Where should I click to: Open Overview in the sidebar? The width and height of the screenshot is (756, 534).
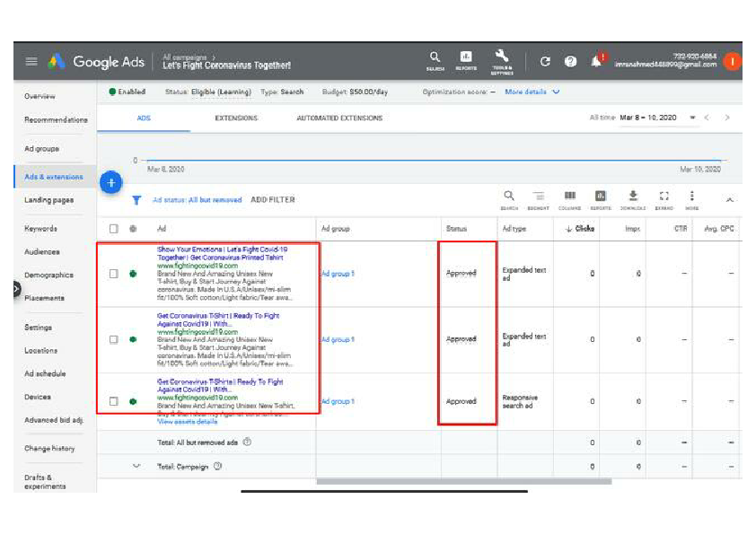[x=40, y=96]
